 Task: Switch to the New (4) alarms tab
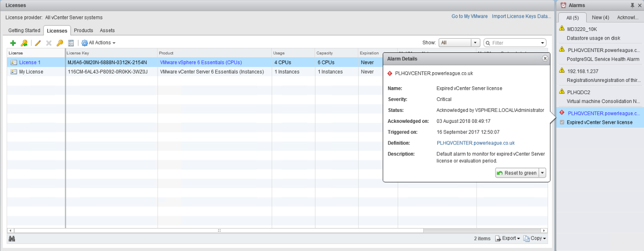pos(600,18)
